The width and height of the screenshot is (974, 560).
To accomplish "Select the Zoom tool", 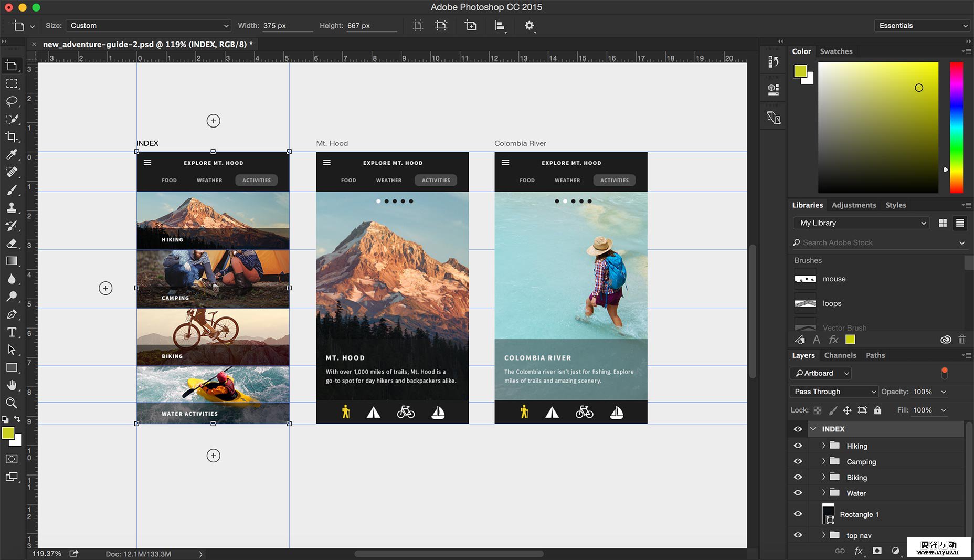I will [12, 403].
